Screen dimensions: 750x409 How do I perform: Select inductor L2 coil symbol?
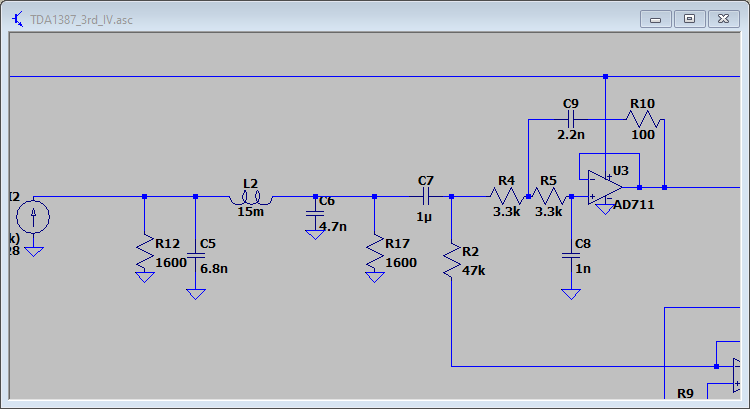coord(251,197)
